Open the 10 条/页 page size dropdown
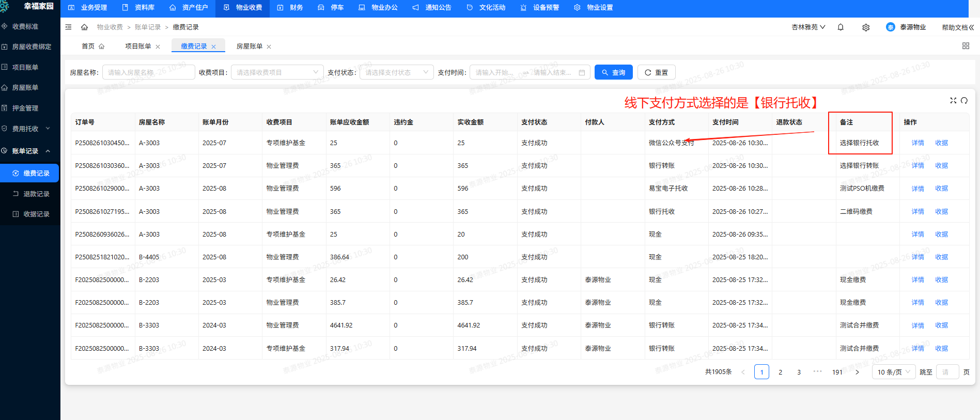This screenshot has height=420, width=980. 894,372
